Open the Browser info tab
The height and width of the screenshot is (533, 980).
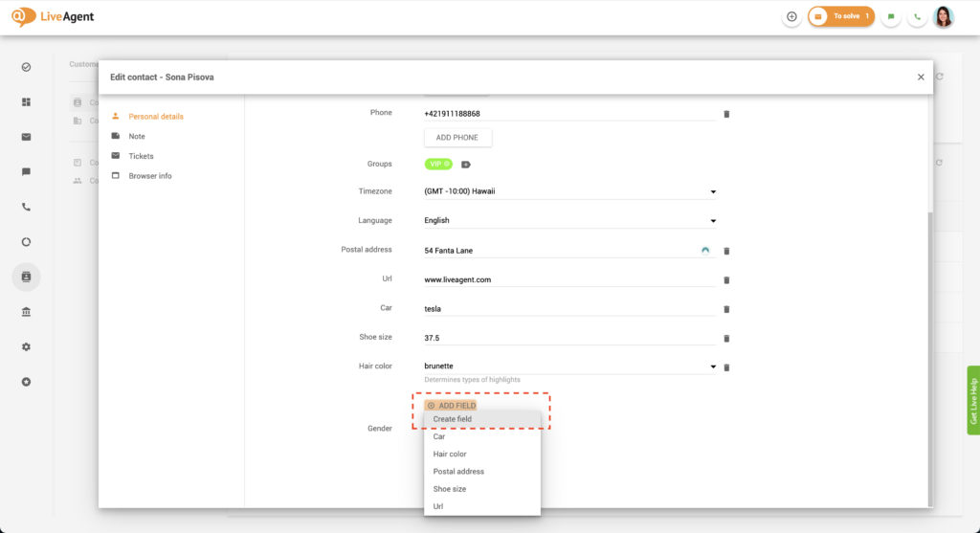point(150,176)
